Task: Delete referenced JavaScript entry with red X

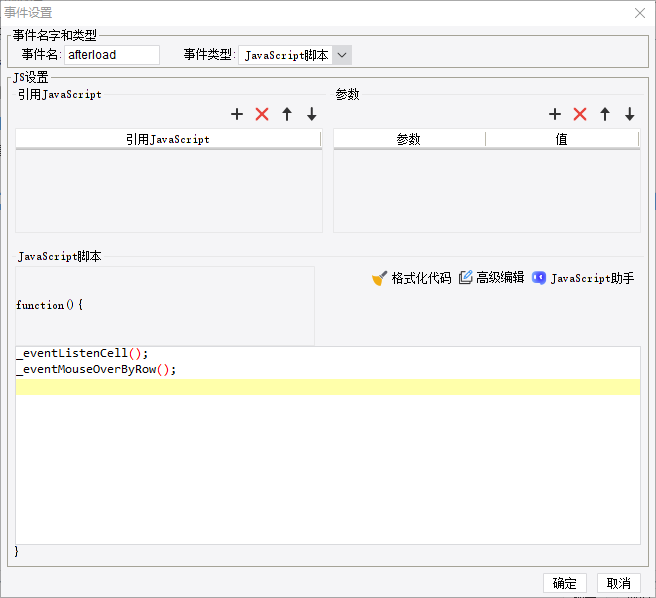Action: pyautogui.click(x=262, y=114)
